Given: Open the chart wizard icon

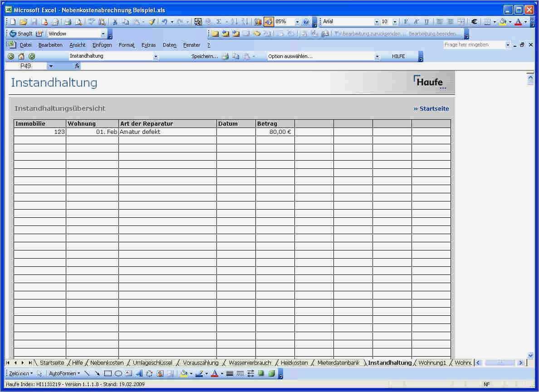Looking at the screenshot, I should tap(258, 22).
